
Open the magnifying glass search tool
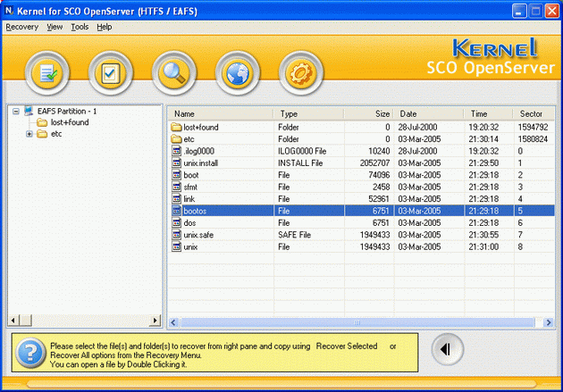pyautogui.click(x=174, y=73)
